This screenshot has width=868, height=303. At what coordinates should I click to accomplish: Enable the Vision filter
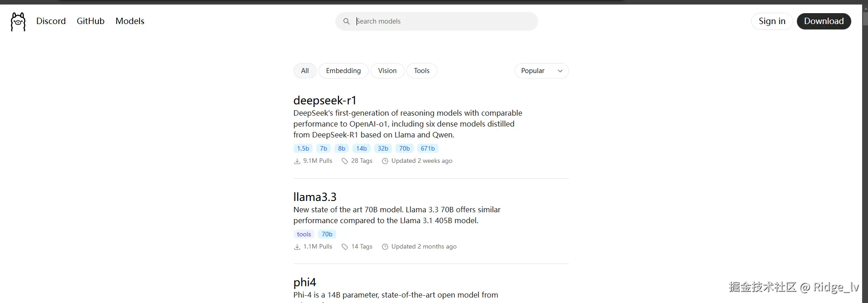point(387,71)
